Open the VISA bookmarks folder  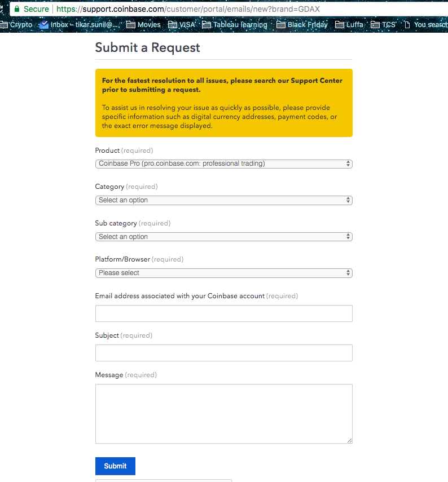pos(182,25)
